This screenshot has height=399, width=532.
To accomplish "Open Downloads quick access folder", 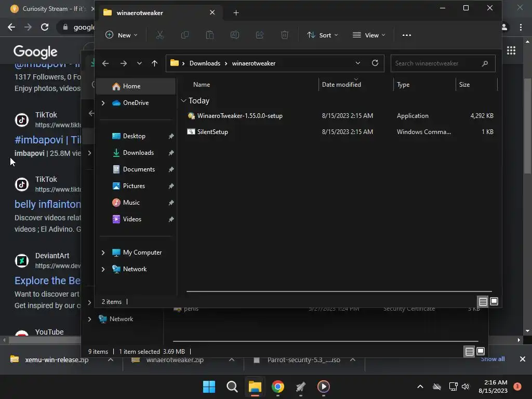I will pyautogui.click(x=138, y=153).
